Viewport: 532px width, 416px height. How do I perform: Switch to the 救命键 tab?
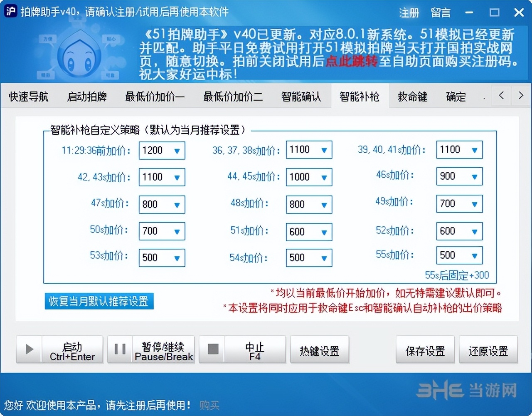(412, 96)
